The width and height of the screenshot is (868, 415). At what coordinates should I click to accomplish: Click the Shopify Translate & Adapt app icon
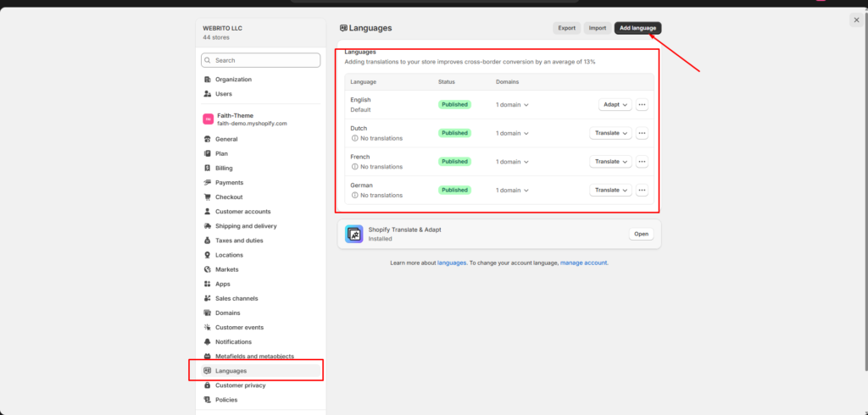click(353, 234)
